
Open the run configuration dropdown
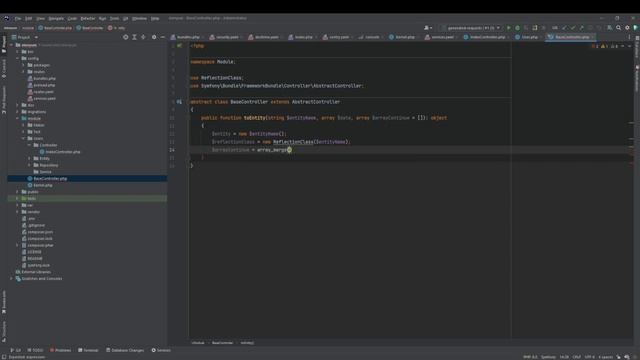click(471, 28)
